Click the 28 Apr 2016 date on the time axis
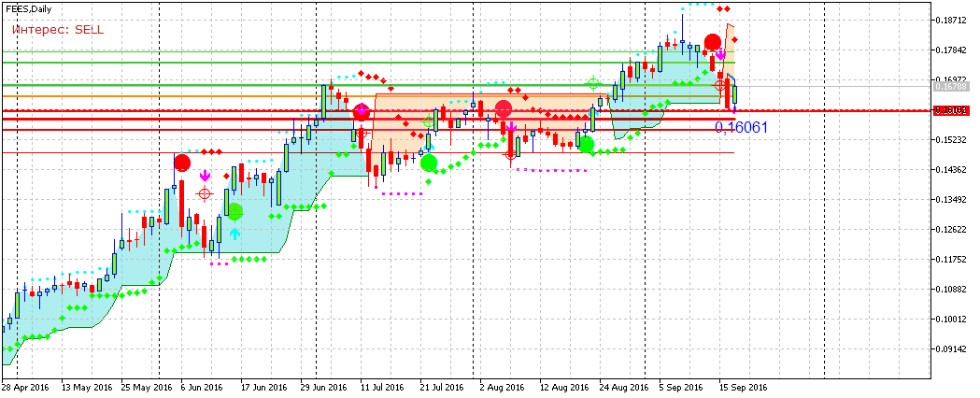980x398 pixels. [25, 388]
